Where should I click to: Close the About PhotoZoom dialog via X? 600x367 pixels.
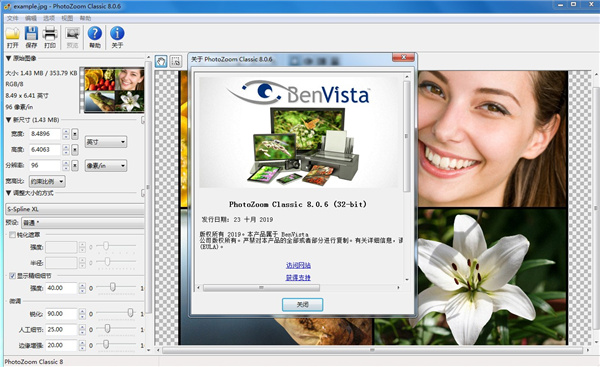pos(403,57)
